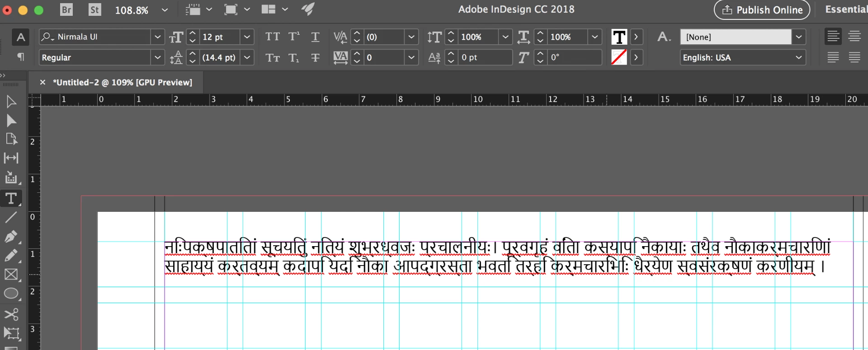Click the skew angle 0° field
Screen dimensions: 868x350
click(x=575, y=57)
